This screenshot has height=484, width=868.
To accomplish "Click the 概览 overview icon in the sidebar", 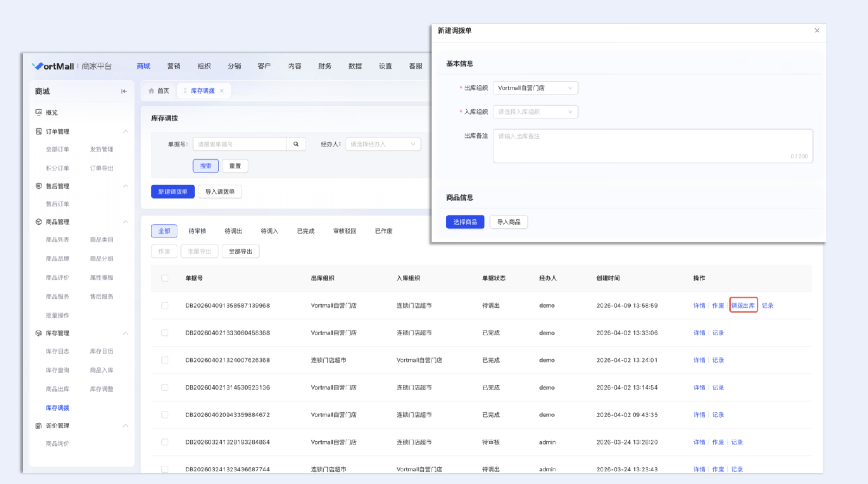I will pos(39,112).
